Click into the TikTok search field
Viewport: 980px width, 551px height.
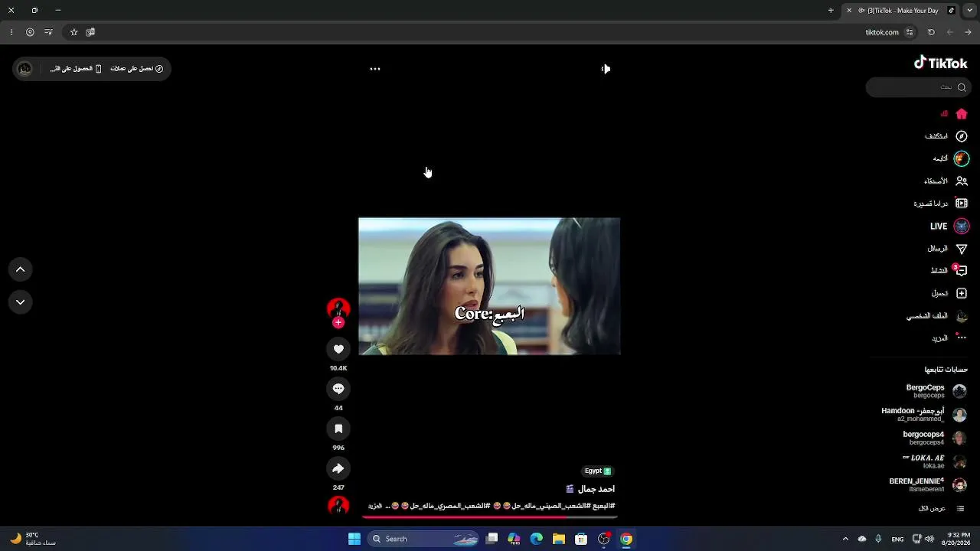[917, 87]
